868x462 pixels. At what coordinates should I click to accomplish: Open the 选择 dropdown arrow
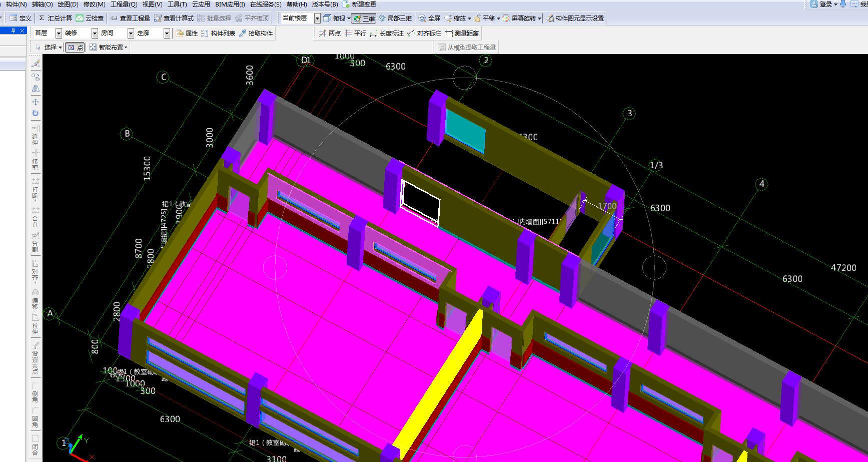(60, 48)
